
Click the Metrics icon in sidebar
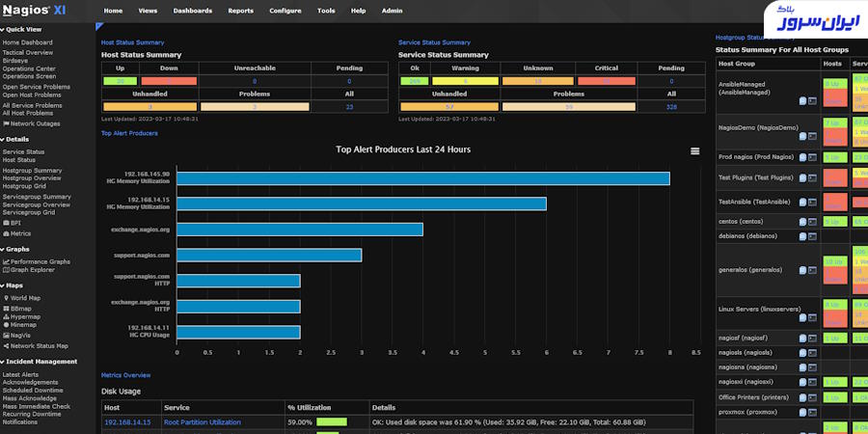coord(6,233)
